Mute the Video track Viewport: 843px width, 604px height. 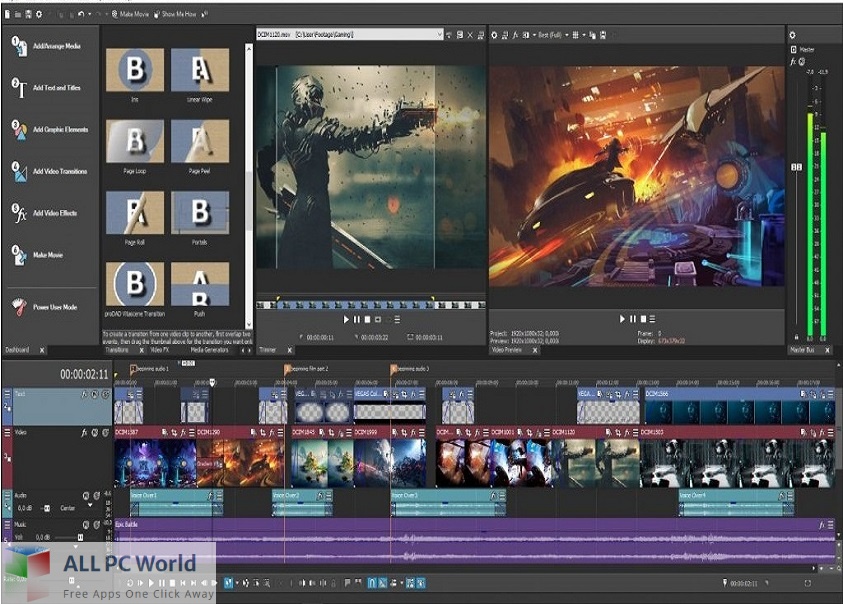tap(95, 432)
